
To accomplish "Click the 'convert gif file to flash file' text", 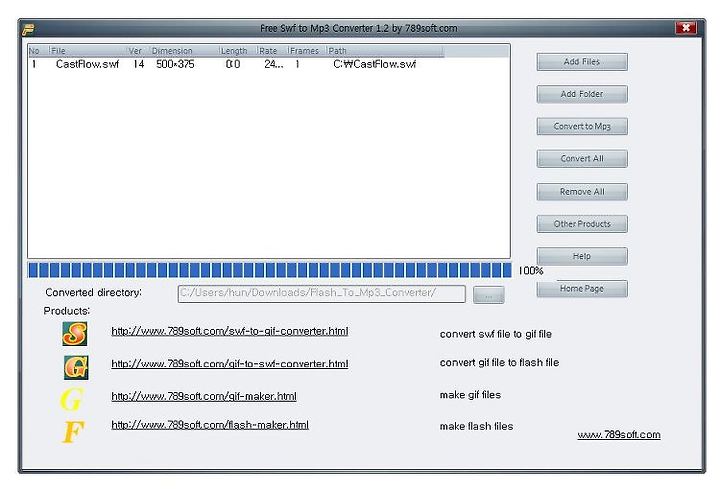I will [x=499, y=363].
